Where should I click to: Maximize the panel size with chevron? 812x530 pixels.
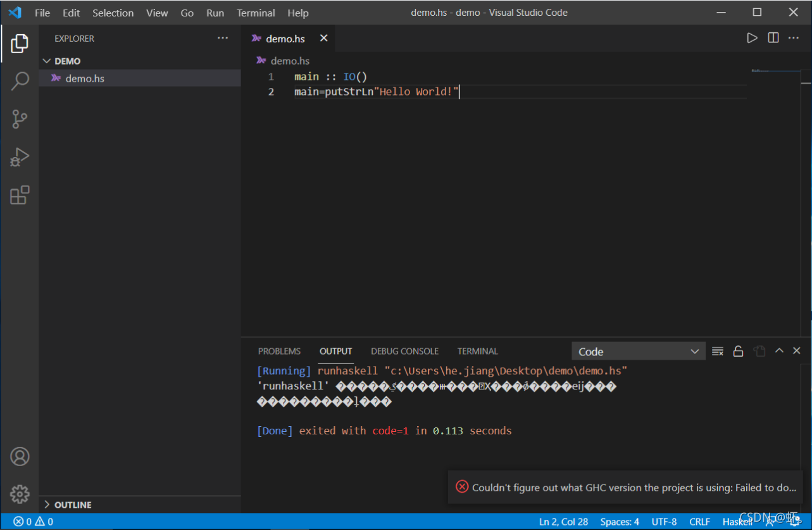[x=779, y=351]
